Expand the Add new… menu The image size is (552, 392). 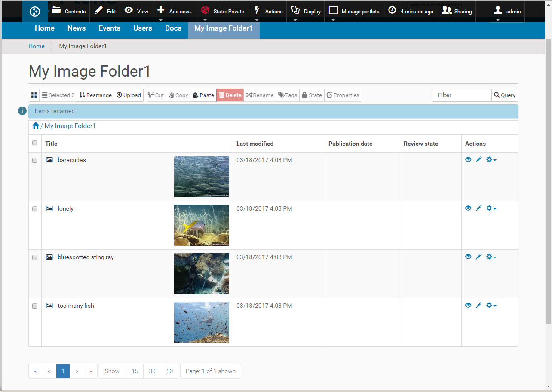[175, 12]
